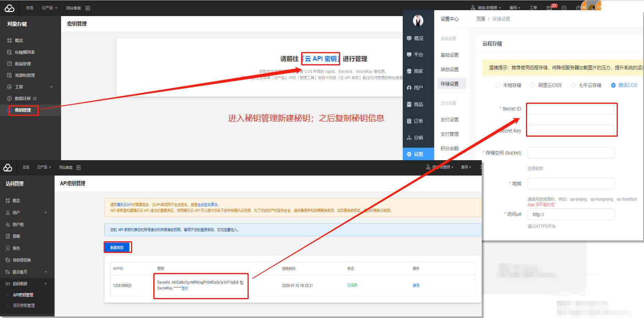644x318 pixels.
Task: Open 费用 dropdown in top window bar
Action: [x=515, y=8]
